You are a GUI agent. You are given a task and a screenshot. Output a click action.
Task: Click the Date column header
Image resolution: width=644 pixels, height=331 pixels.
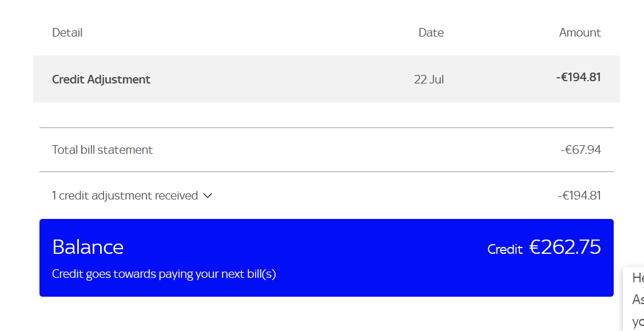pos(431,33)
